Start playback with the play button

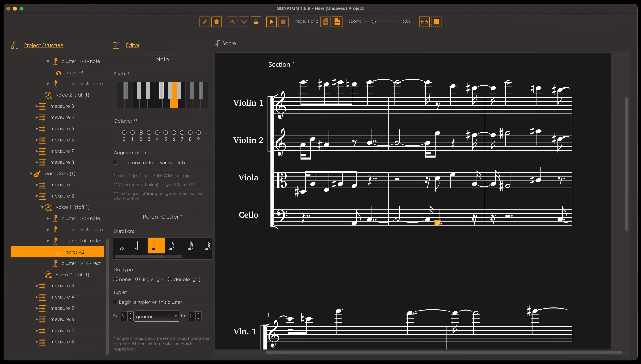271,22
